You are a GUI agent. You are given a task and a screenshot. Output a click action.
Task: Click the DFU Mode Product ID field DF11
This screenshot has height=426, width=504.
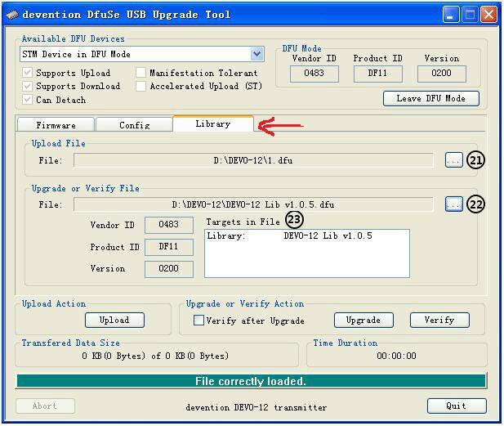(x=377, y=74)
